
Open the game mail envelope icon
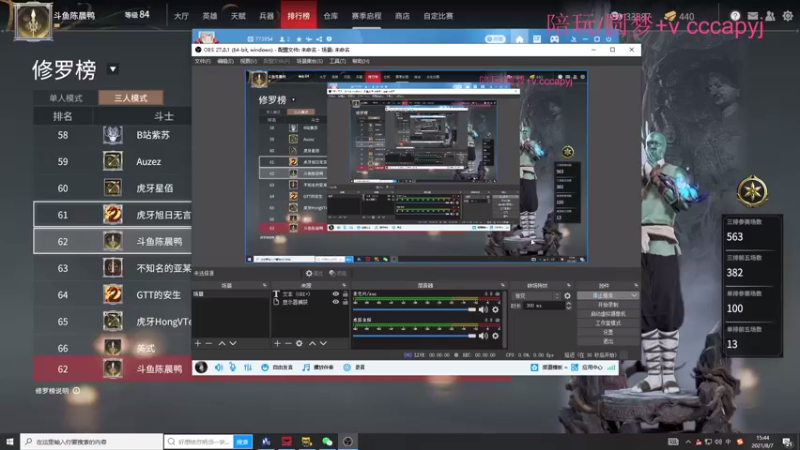(753, 16)
